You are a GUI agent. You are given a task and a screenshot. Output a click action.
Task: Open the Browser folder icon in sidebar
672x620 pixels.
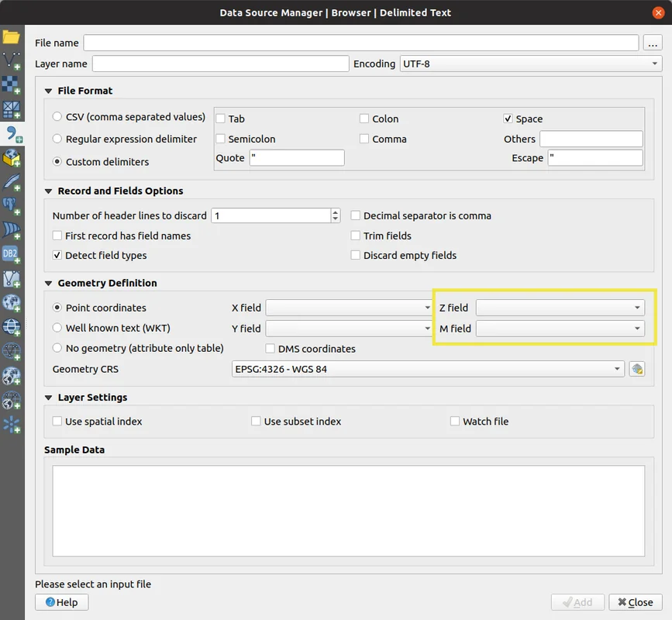11,36
